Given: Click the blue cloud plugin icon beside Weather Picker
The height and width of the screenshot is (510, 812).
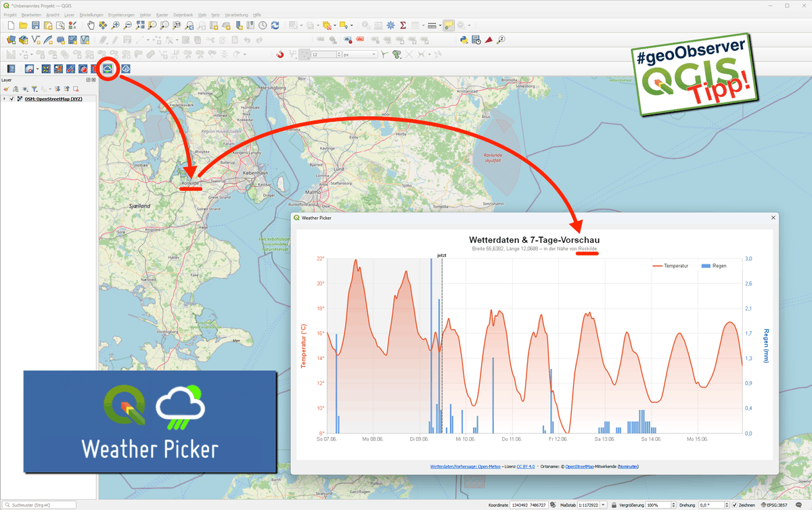Looking at the screenshot, I should click(125, 68).
